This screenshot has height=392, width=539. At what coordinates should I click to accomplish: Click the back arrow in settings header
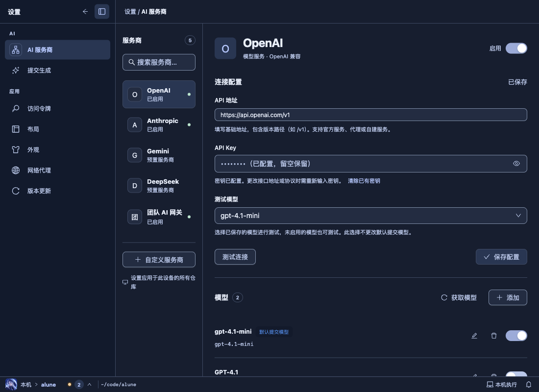point(85,12)
